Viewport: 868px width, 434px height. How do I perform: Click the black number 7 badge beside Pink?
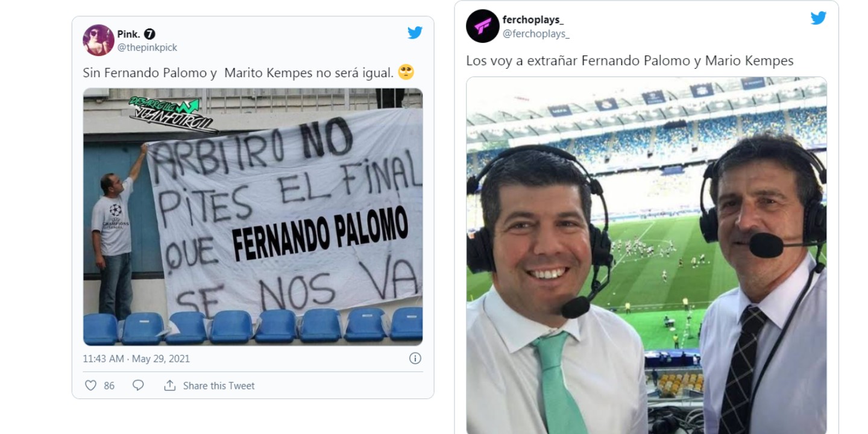pyautogui.click(x=149, y=34)
